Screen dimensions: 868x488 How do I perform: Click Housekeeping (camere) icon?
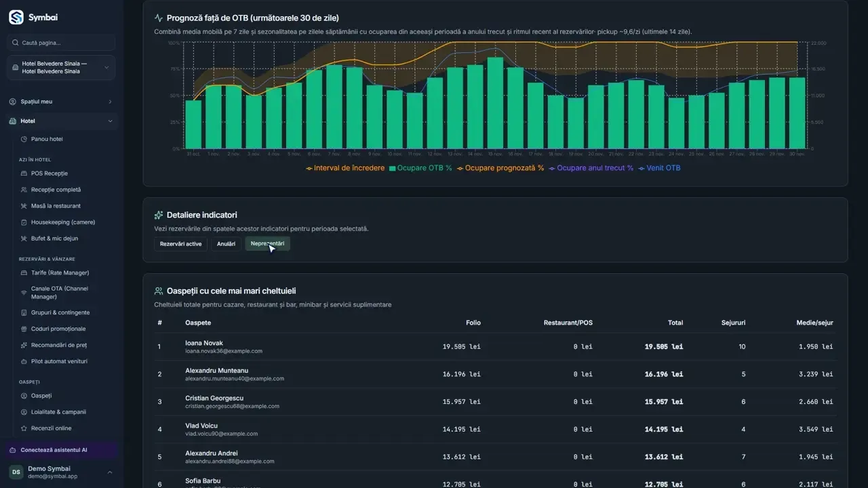pyautogui.click(x=24, y=222)
